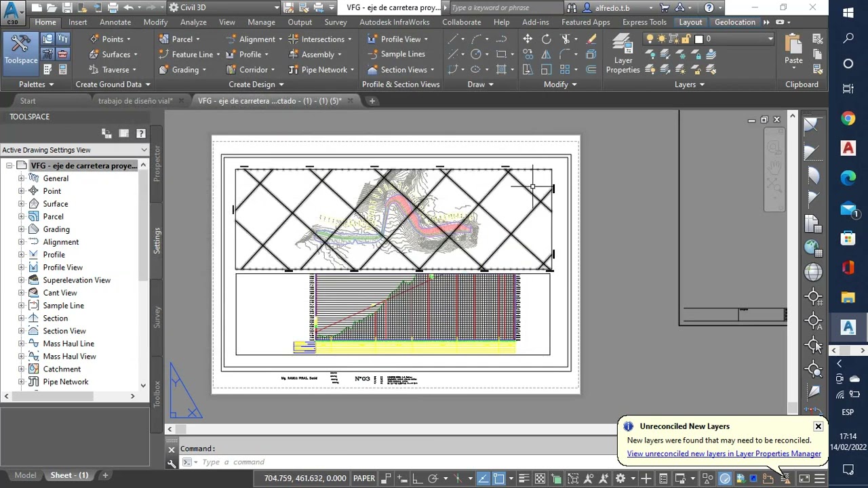This screenshot has width=868, height=488.
Task: Click the Move tool in Modify panel
Action: click(528, 39)
